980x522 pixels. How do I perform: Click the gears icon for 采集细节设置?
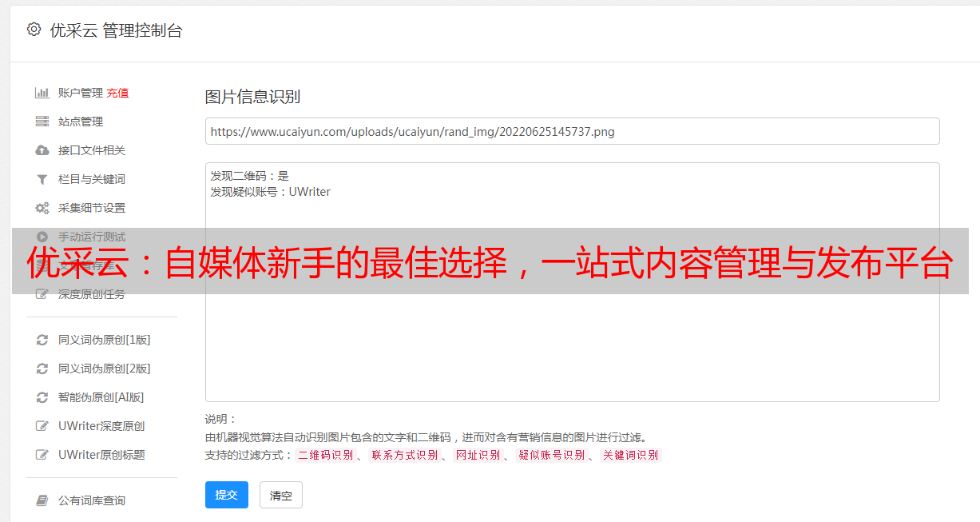pyautogui.click(x=42, y=208)
